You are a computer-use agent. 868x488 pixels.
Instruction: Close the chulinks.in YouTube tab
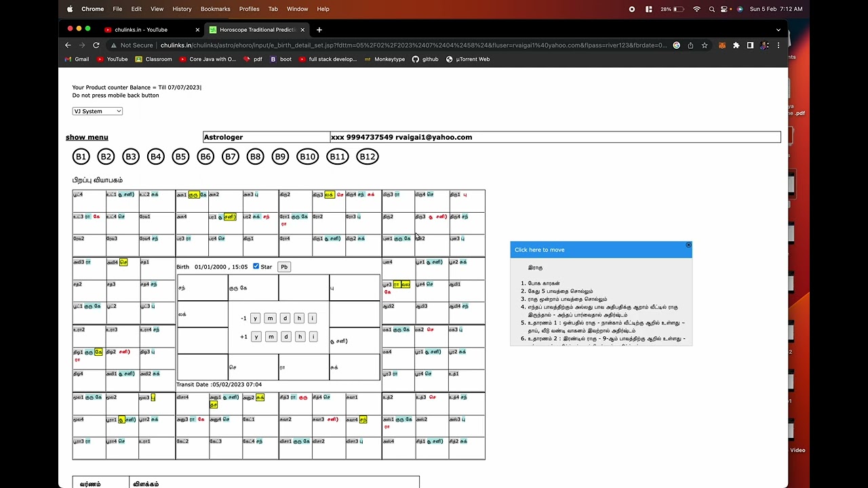click(197, 30)
